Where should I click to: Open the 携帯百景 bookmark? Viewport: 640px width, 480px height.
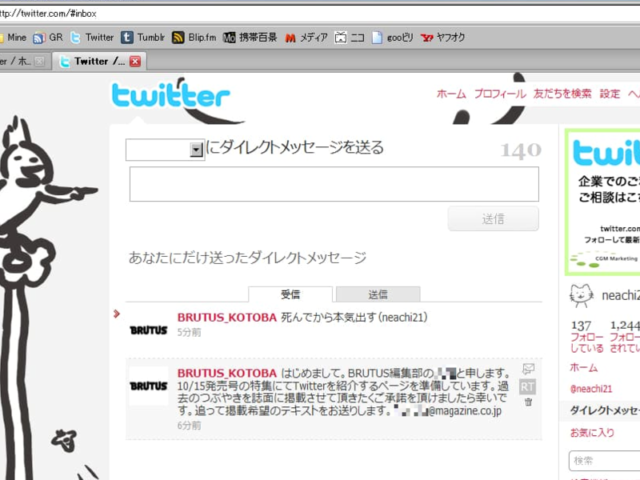250,38
